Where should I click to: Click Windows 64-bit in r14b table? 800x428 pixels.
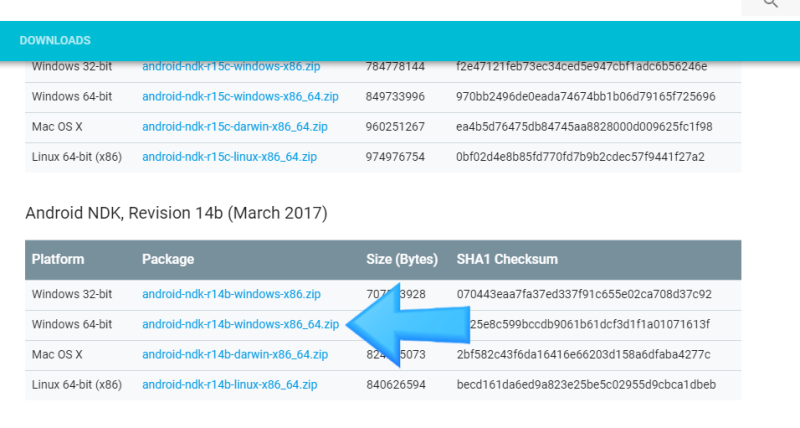(x=72, y=324)
